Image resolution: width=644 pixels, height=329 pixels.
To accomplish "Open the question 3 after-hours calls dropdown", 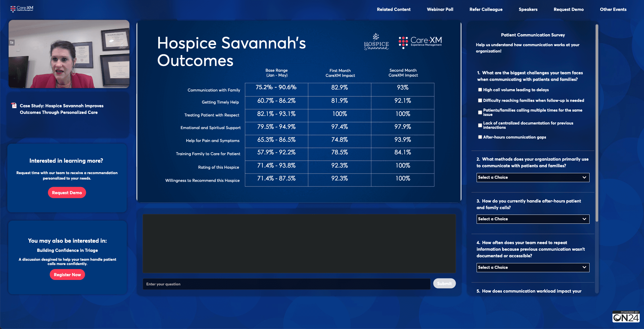I will 533,219.
